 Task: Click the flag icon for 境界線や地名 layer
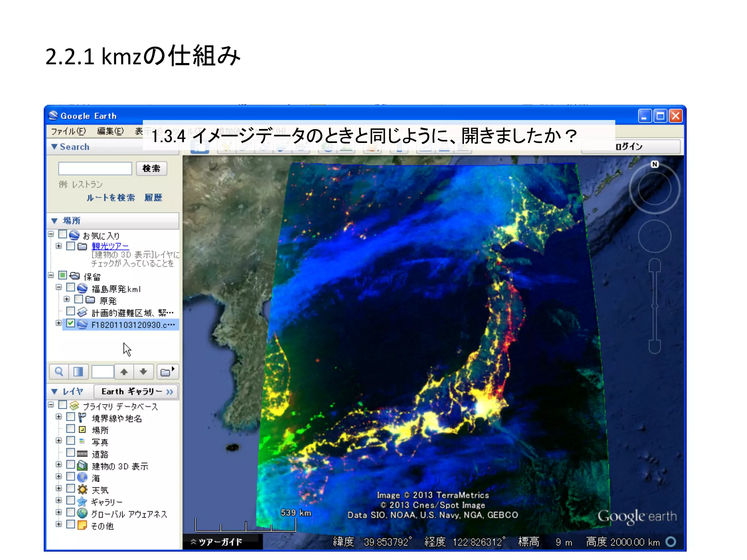[82, 417]
